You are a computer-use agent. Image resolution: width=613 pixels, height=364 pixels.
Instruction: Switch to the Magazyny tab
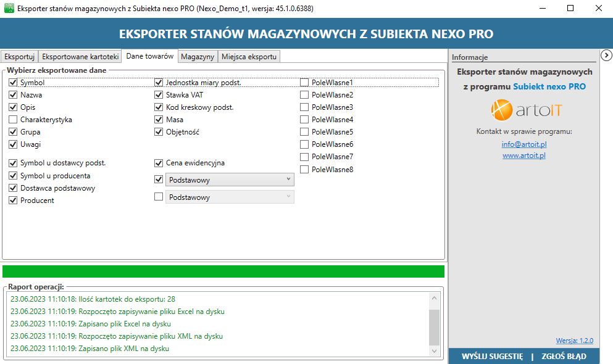197,56
